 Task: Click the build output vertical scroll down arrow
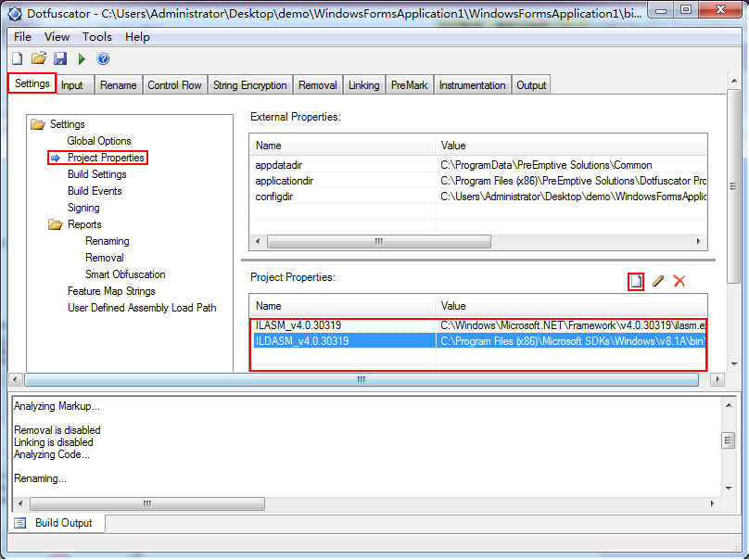pos(729,489)
